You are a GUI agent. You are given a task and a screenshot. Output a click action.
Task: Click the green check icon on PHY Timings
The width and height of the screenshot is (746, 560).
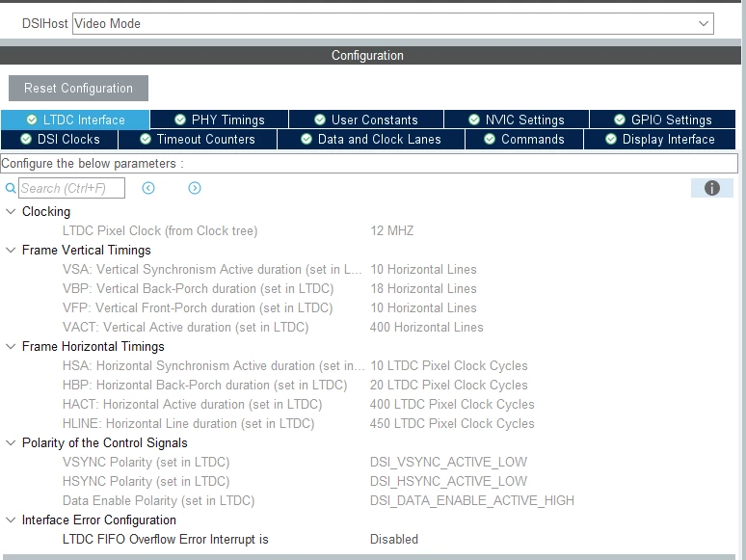(x=180, y=120)
